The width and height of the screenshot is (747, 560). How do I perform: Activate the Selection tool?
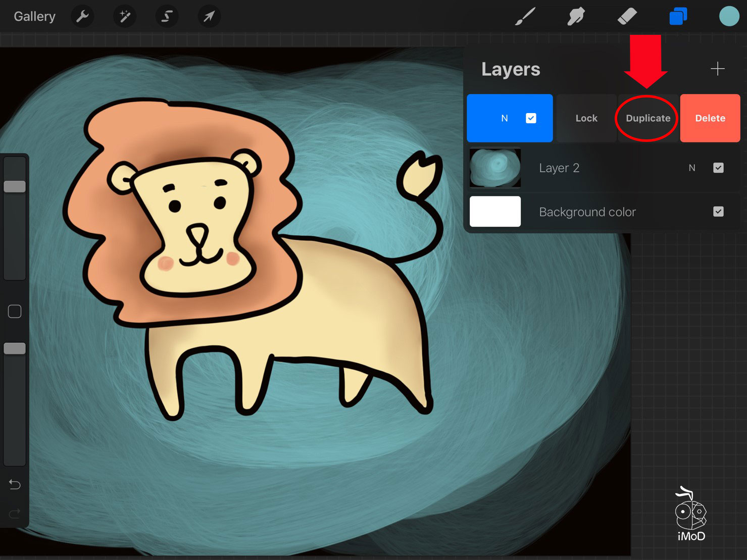[x=167, y=17]
